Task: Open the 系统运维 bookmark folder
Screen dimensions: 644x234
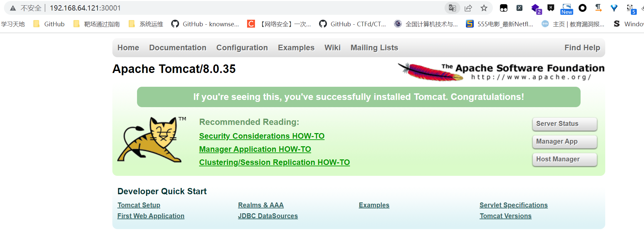Action: pos(146,24)
